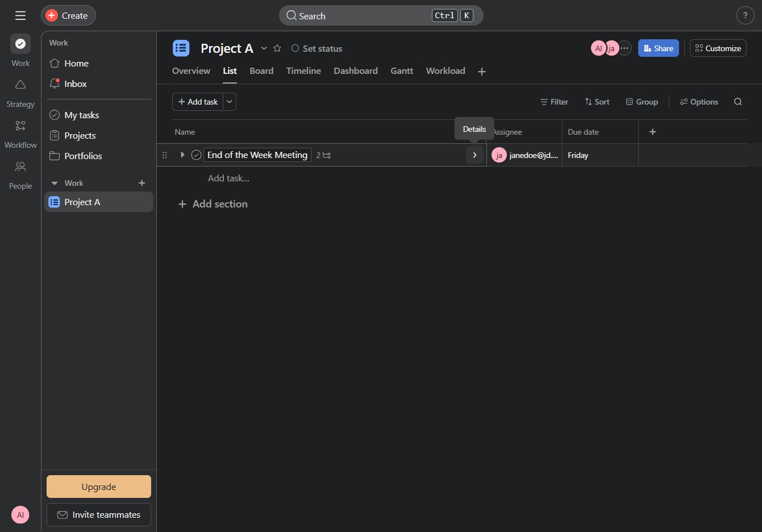The image size is (762, 532).
Task: Toggle the hamburger menu sidebar
Action: (x=20, y=15)
